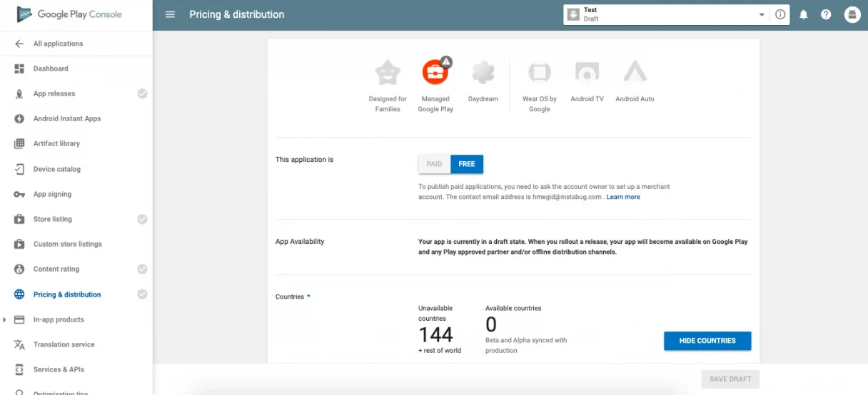Click the back arrow beside All applications
868x395 pixels.
point(19,43)
